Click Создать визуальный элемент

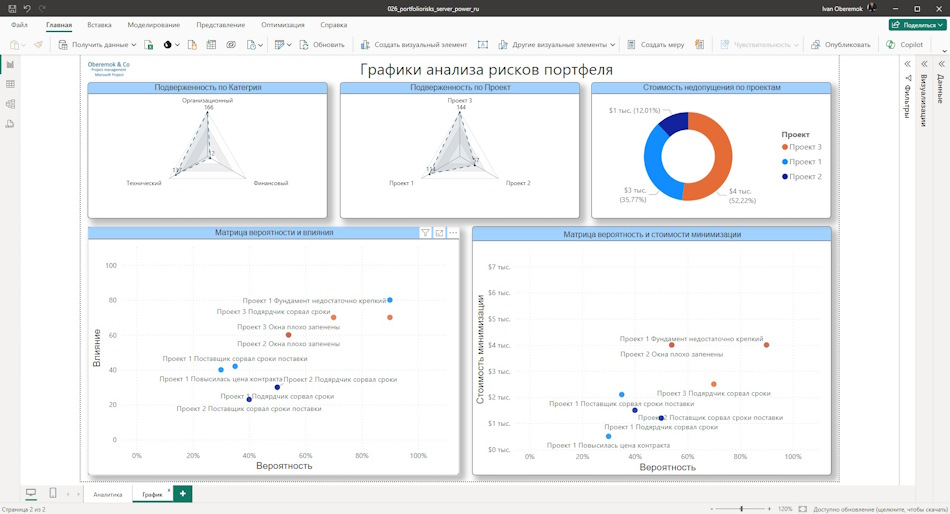point(414,45)
